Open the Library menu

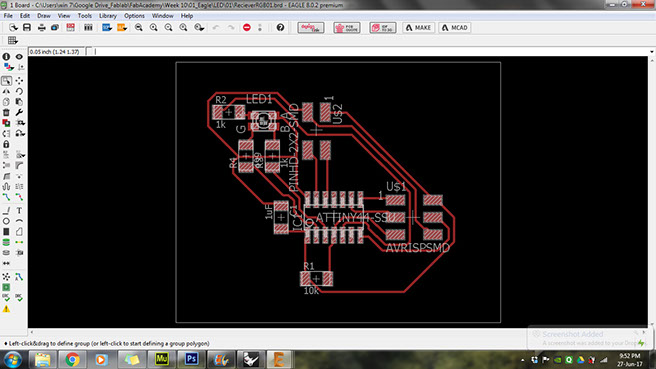(108, 15)
